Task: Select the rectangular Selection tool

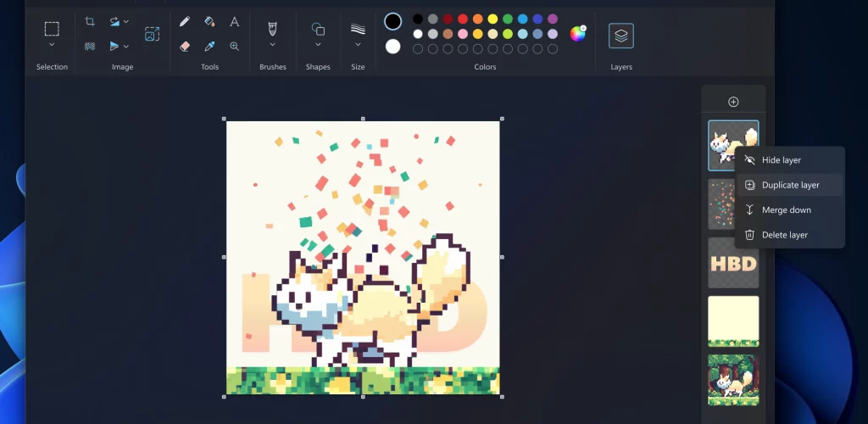Action: pyautogui.click(x=52, y=29)
